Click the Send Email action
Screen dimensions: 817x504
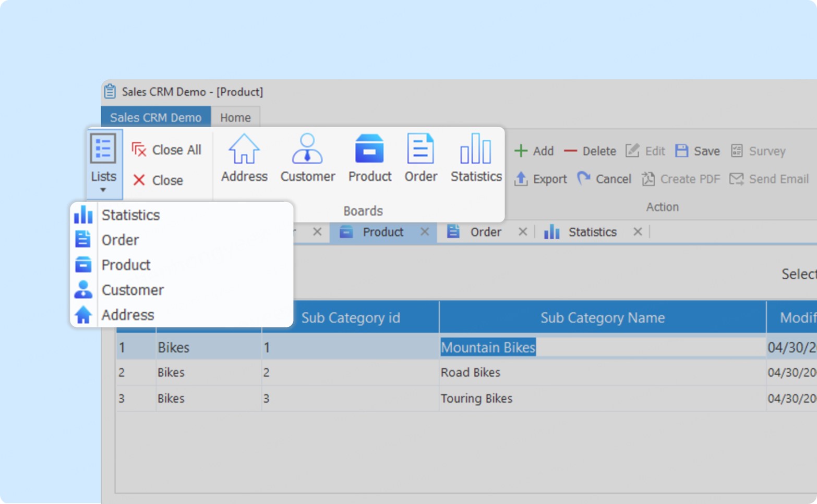point(769,179)
